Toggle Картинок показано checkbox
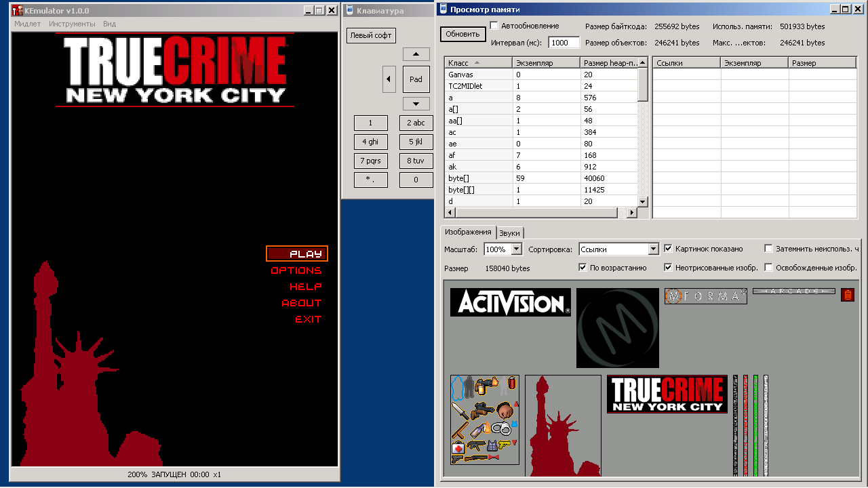Image resolution: width=868 pixels, height=488 pixels. [669, 249]
